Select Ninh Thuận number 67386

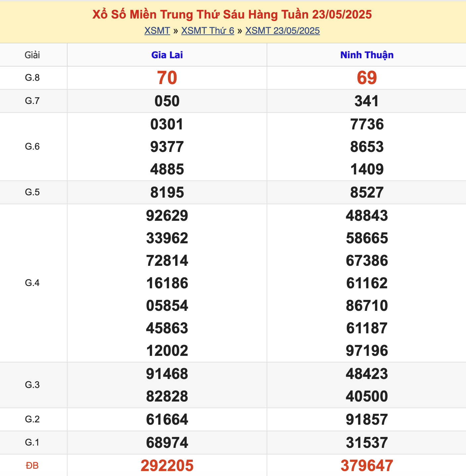click(x=367, y=261)
